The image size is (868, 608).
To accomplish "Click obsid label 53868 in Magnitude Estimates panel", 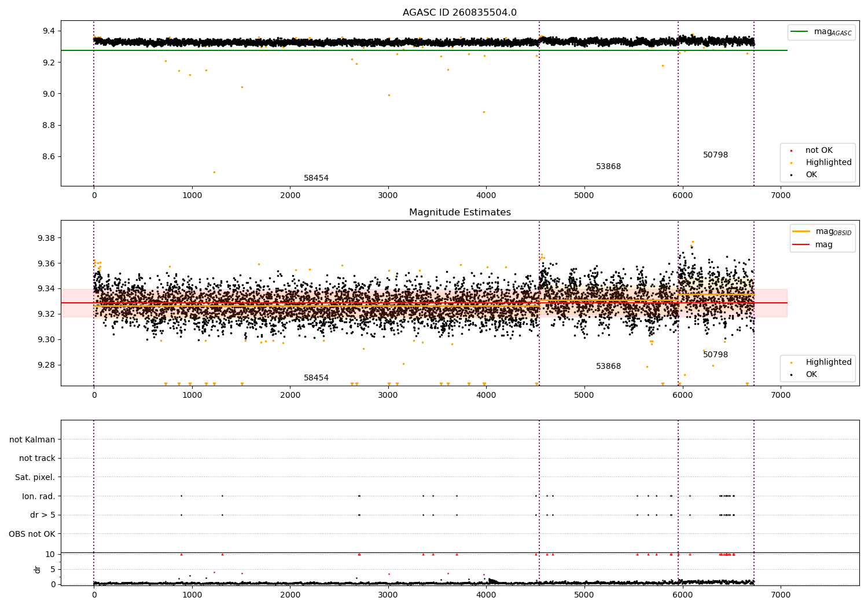I will 608,367.
